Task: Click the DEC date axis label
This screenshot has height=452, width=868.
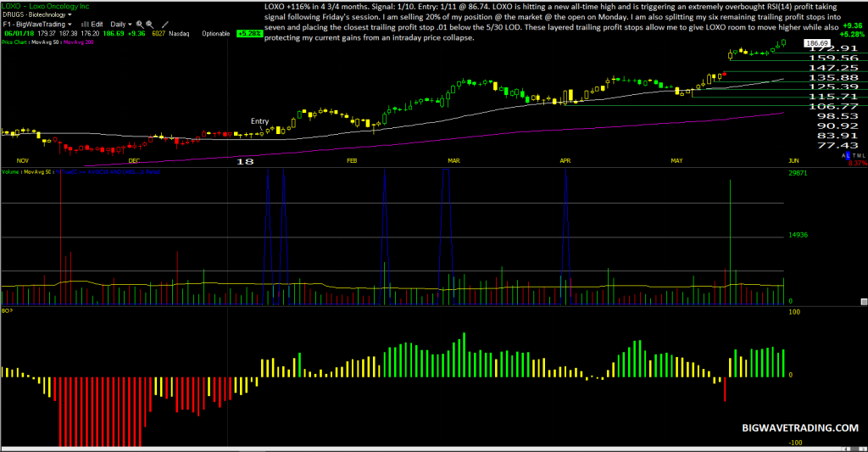Action: pos(134,160)
